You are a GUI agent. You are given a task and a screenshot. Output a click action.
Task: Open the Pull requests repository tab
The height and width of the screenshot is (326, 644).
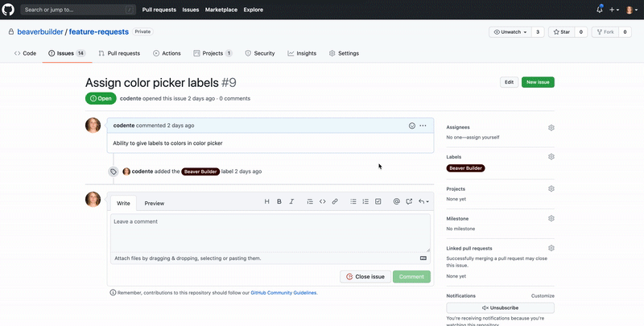pos(119,53)
